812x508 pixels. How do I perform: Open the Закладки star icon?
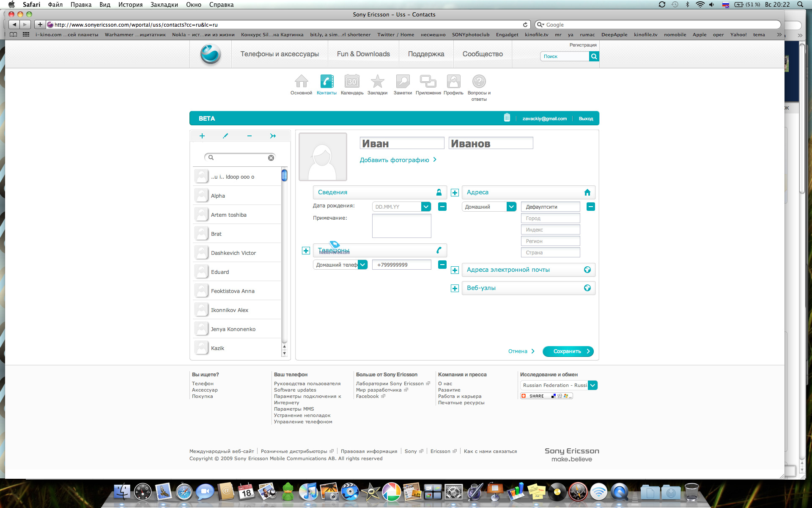click(377, 81)
